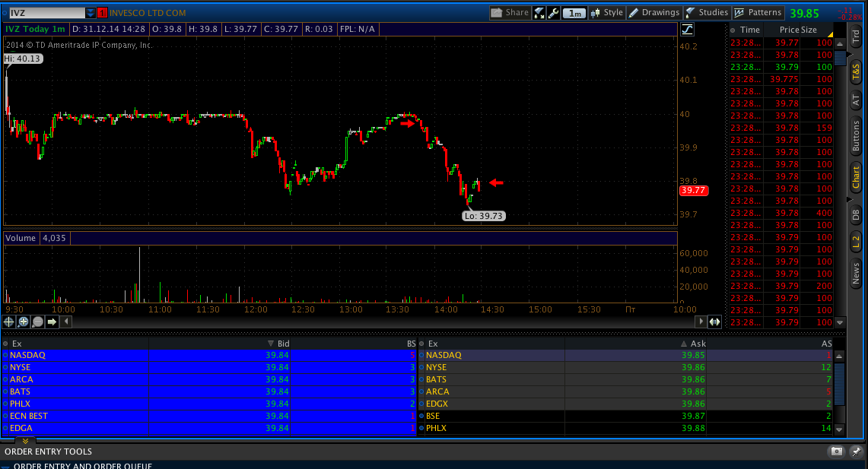
Task: Click the red alert icon beside IVZ symbol
Action: pyautogui.click(x=103, y=13)
